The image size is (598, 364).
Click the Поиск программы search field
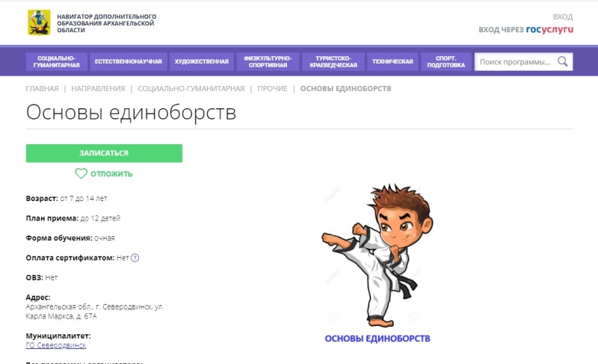516,62
